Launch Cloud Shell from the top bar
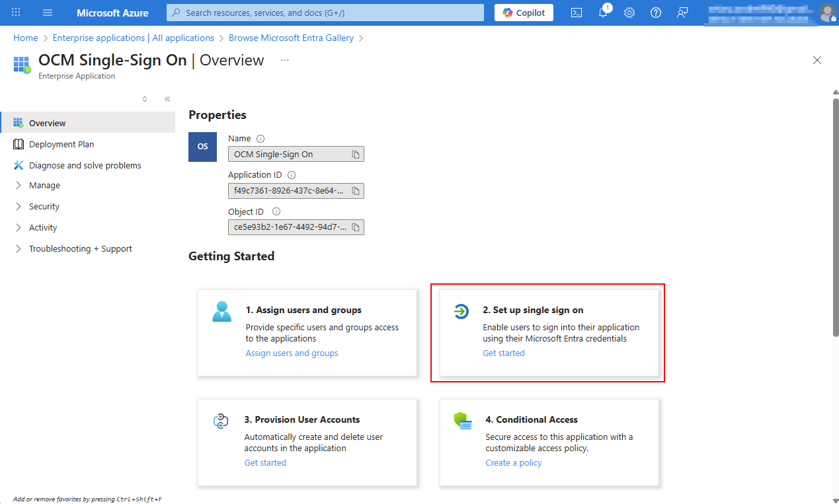The image size is (839, 504). pos(577,13)
